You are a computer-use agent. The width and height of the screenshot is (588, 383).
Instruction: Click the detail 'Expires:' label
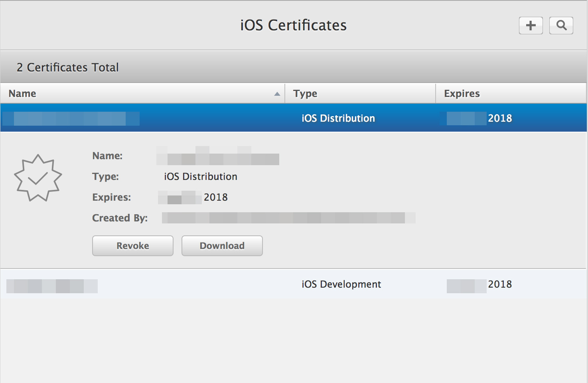[111, 197]
